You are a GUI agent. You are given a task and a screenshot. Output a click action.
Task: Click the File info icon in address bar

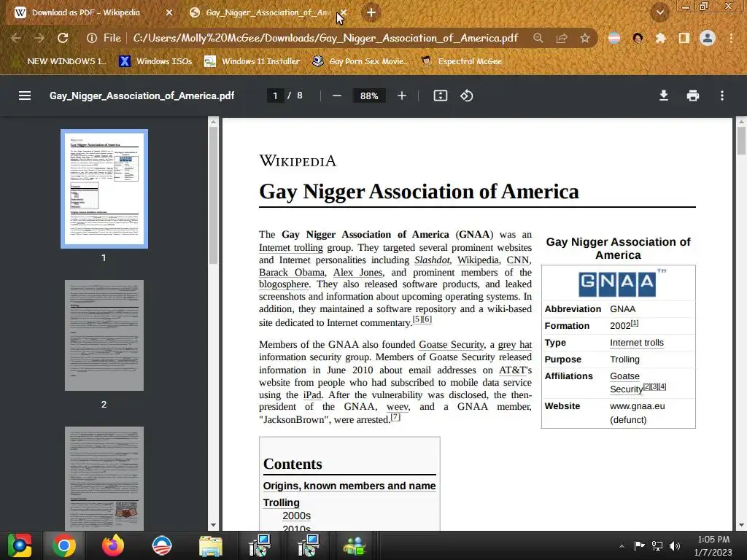92,38
